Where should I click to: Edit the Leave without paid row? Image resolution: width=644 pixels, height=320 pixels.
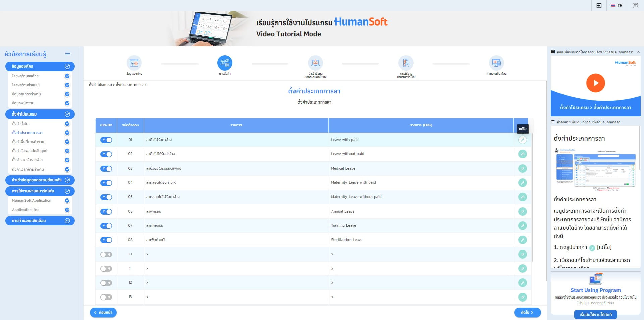[522, 154]
